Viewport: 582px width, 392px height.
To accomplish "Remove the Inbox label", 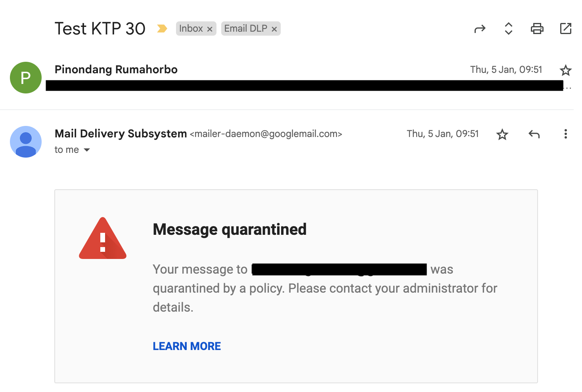I will pos(210,29).
